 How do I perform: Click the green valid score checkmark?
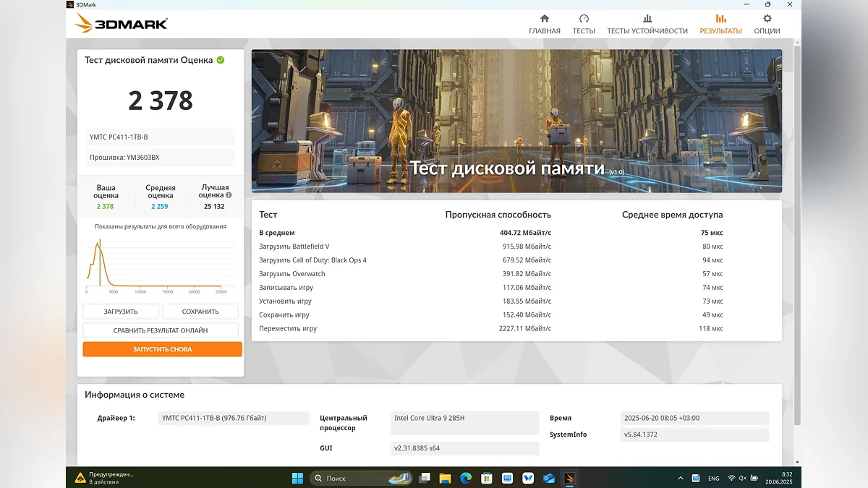(x=221, y=60)
